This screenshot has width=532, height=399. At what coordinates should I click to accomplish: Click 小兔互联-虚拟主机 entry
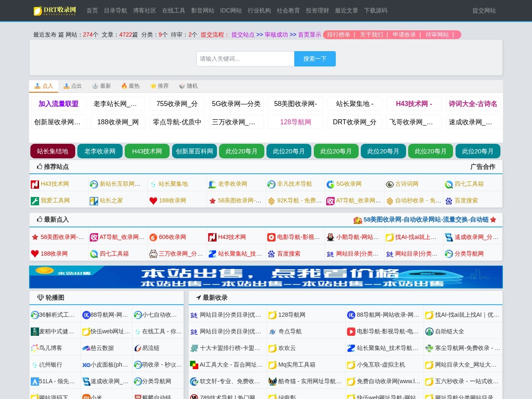coord(381,365)
